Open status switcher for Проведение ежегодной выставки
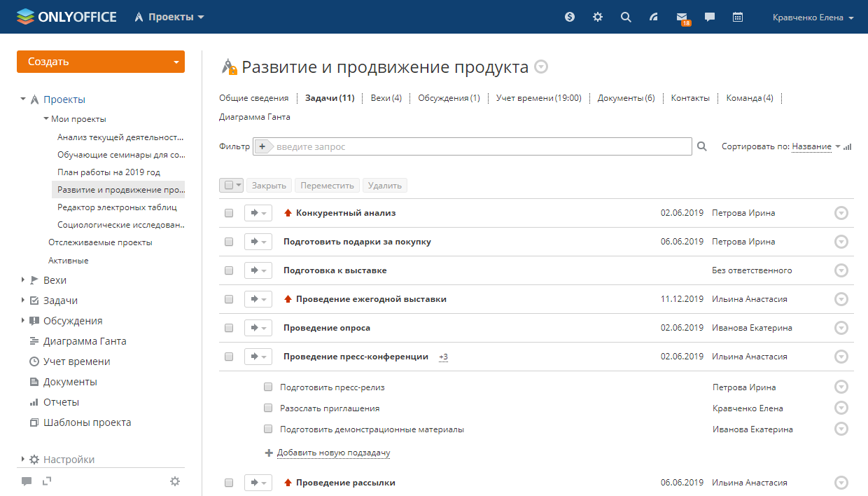Screen dimensions: 868x496 point(258,299)
